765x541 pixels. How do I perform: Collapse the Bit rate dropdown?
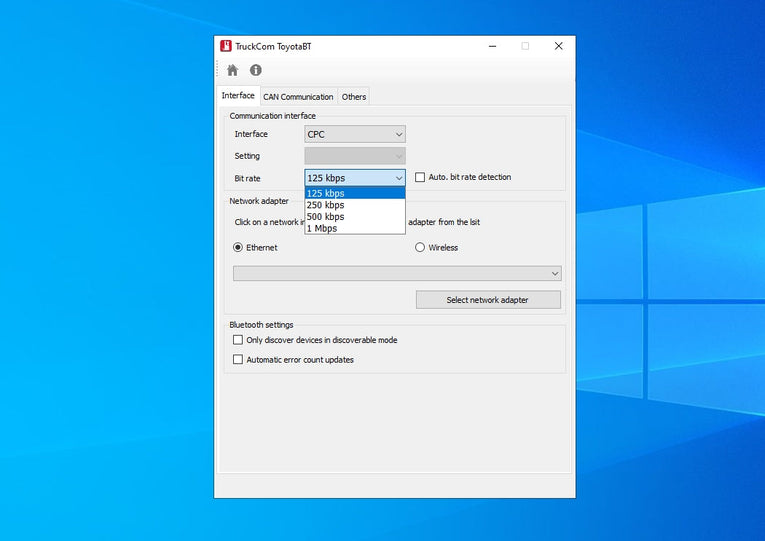pyautogui.click(x=355, y=178)
